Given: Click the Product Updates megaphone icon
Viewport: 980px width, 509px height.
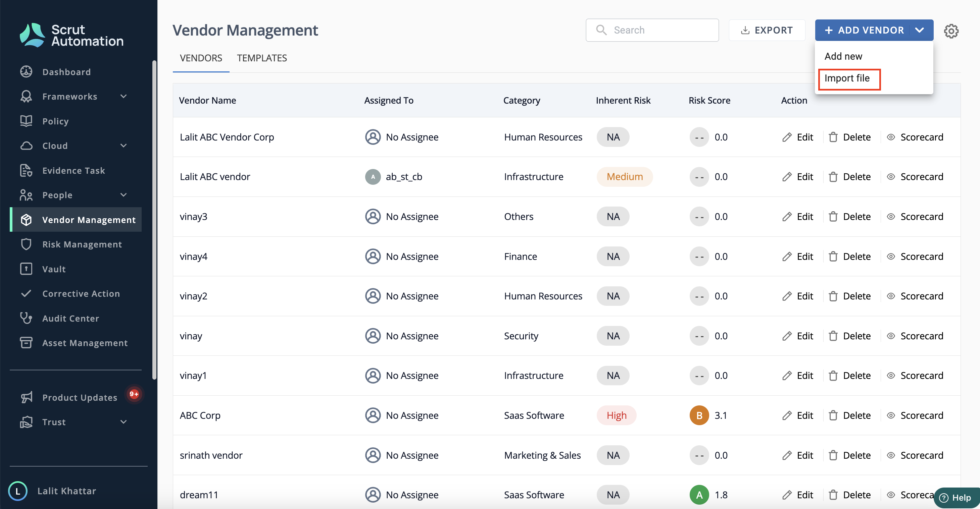Looking at the screenshot, I should pos(26,397).
